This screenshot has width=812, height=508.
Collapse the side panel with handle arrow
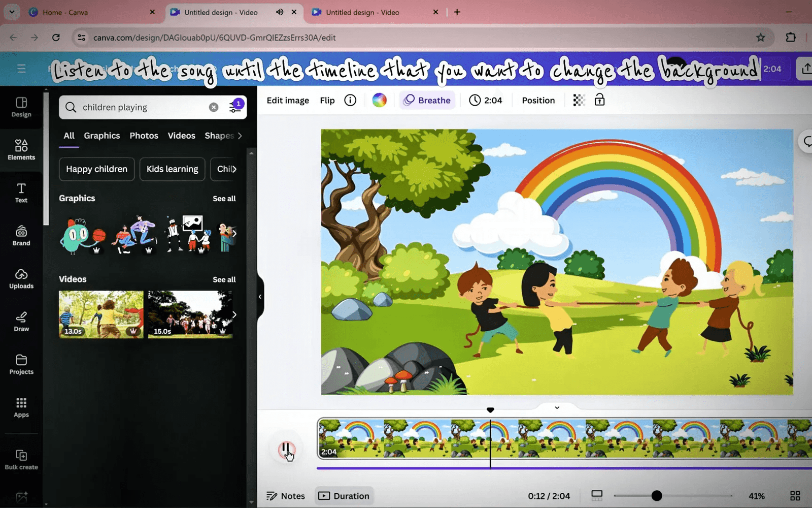coord(260,297)
